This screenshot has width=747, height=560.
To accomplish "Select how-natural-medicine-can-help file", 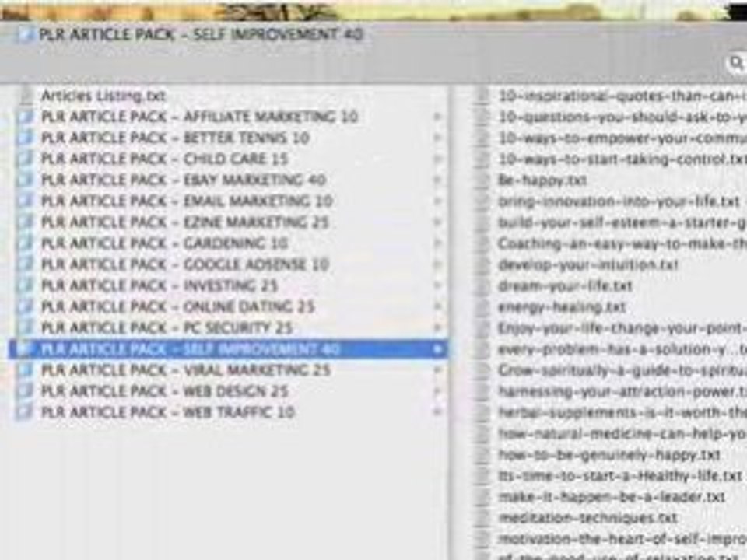I will pyautogui.click(x=622, y=433).
